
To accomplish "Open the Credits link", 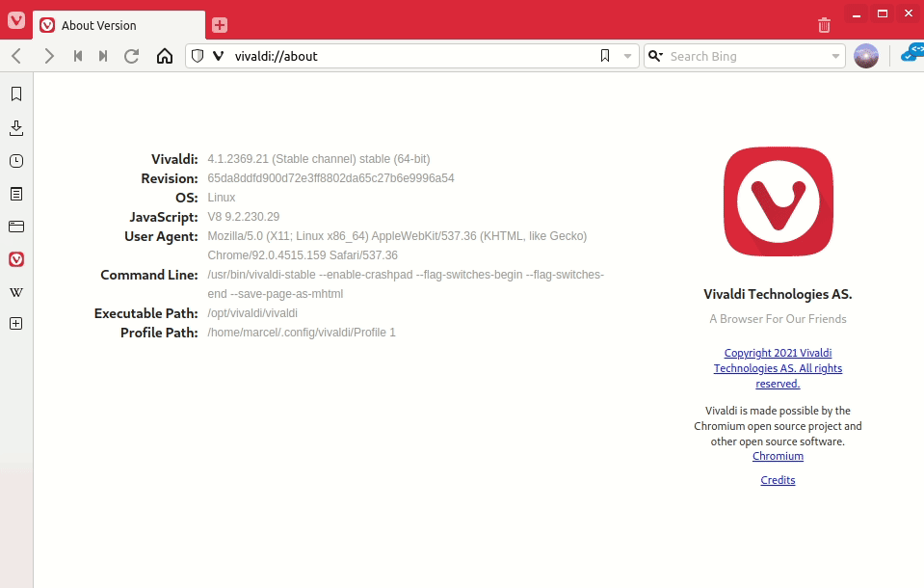I will pos(778,480).
